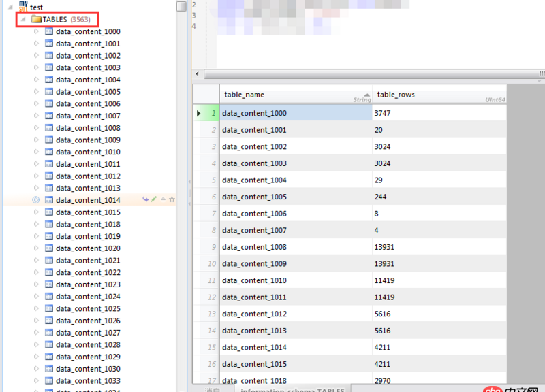Click the table icon of data_content_1006 in tree
Viewport: 545px width, 392px height.
pyautogui.click(x=49, y=103)
